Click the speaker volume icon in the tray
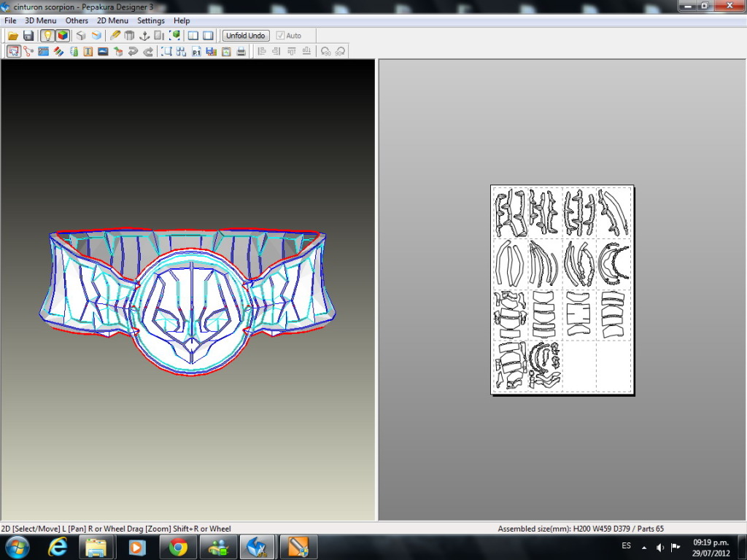The height and width of the screenshot is (560, 747). (x=659, y=547)
